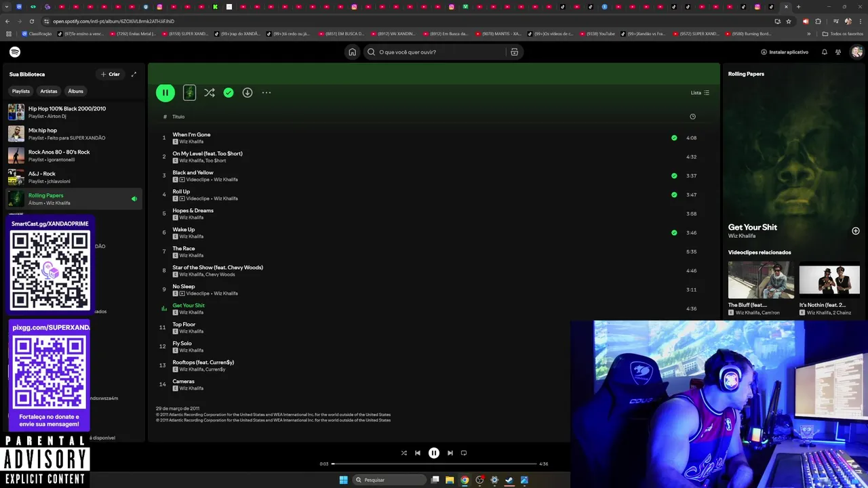Open Chevy Woods artist link
Viewport: 868px width, 488px height.
pyautogui.click(x=220, y=274)
